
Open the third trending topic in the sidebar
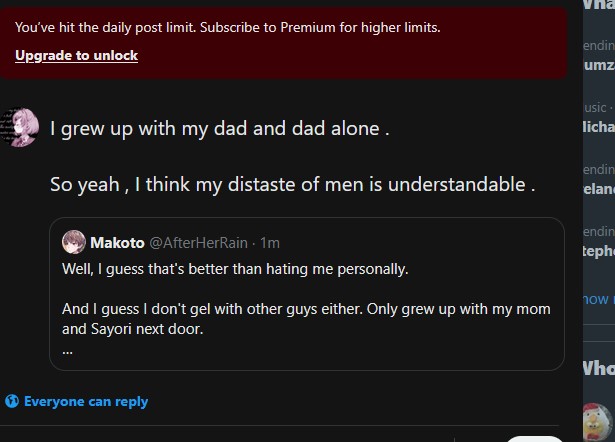(x=599, y=180)
